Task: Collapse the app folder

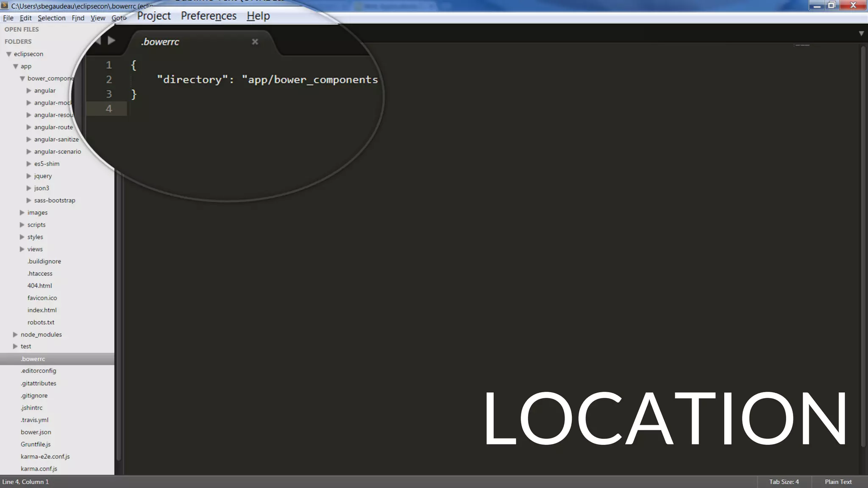Action: (15, 67)
